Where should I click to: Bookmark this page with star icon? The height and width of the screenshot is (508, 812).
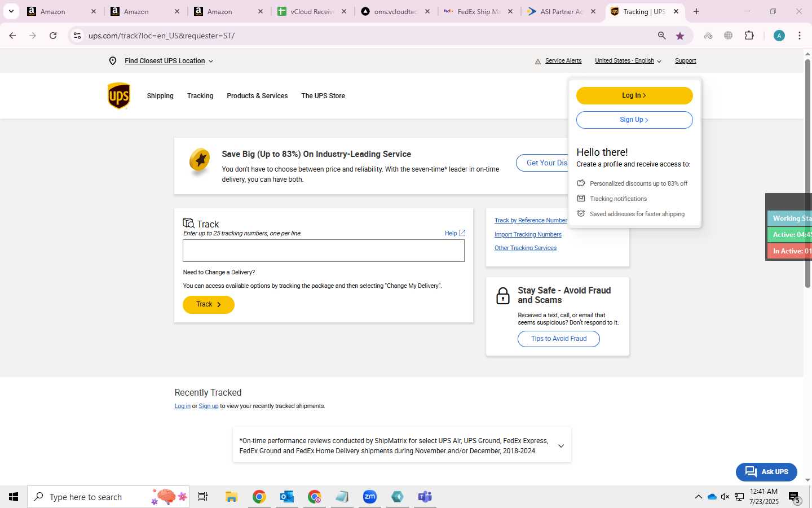click(x=680, y=36)
